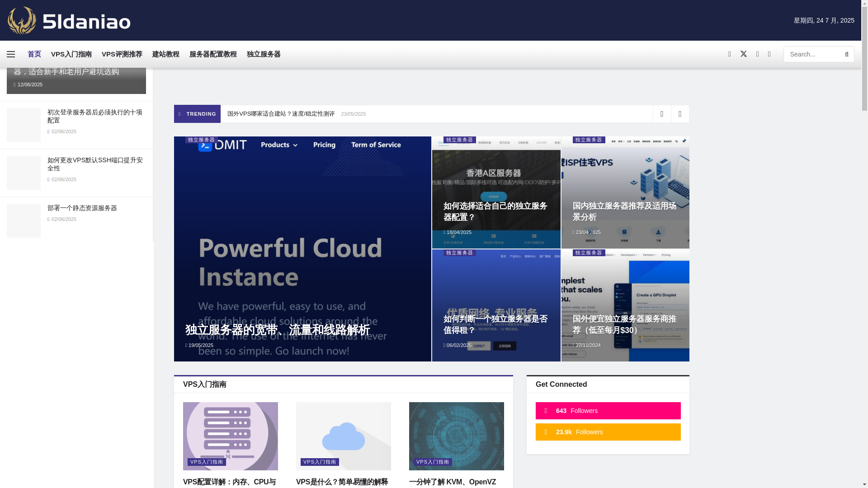Image resolution: width=868 pixels, height=488 pixels.
Task: Click the page's vertical scrollbar
Action: (864, 244)
